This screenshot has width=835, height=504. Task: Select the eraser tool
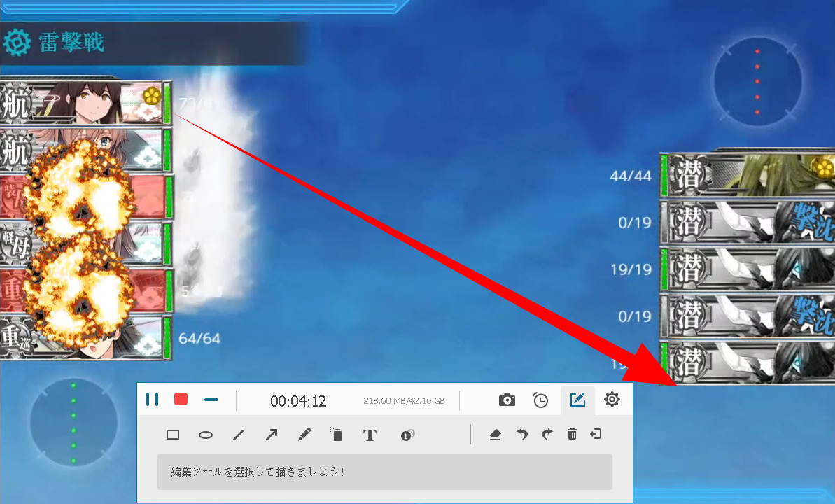click(496, 435)
